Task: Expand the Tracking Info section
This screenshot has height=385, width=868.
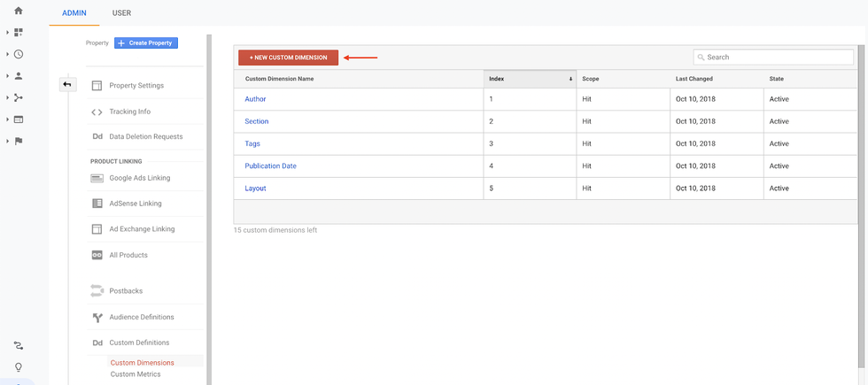Action: tap(129, 112)
